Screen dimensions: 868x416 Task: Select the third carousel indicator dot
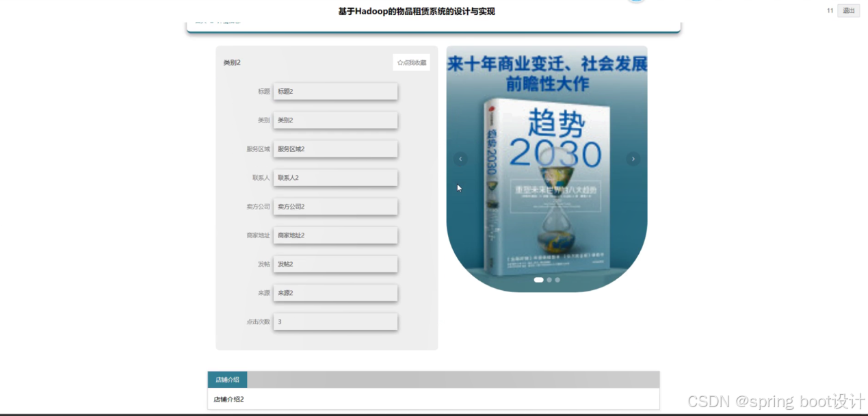coord(557,280)
